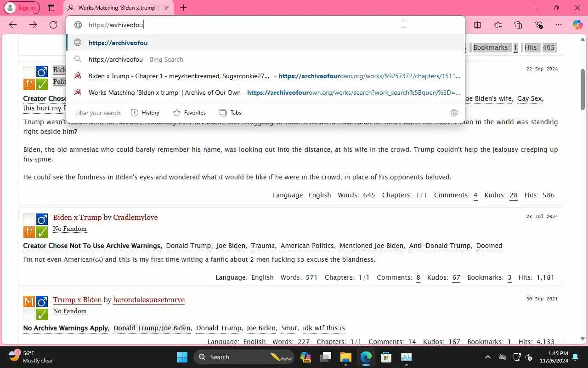Click the 'Doomed' tag link
588x368 pixels.
point(489,246)
